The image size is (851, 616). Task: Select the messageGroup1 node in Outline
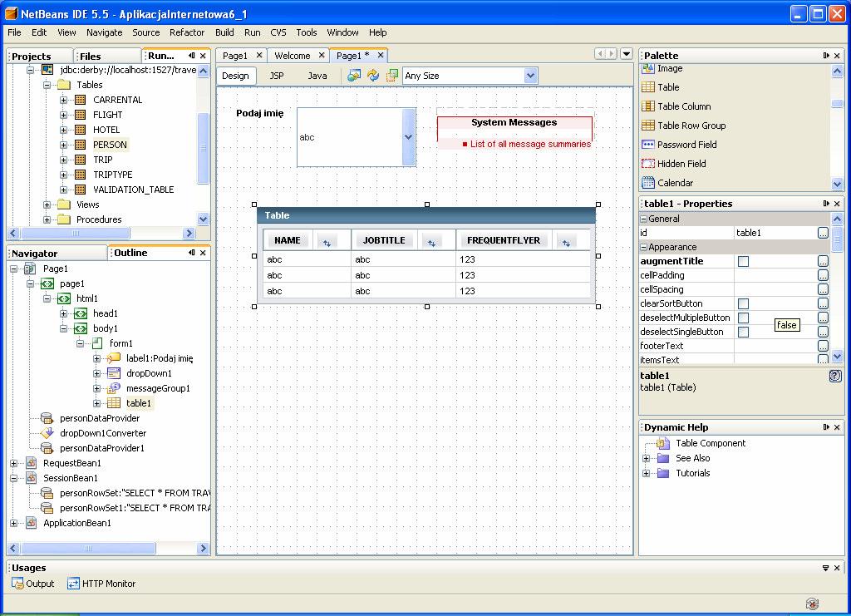point(158,388)
